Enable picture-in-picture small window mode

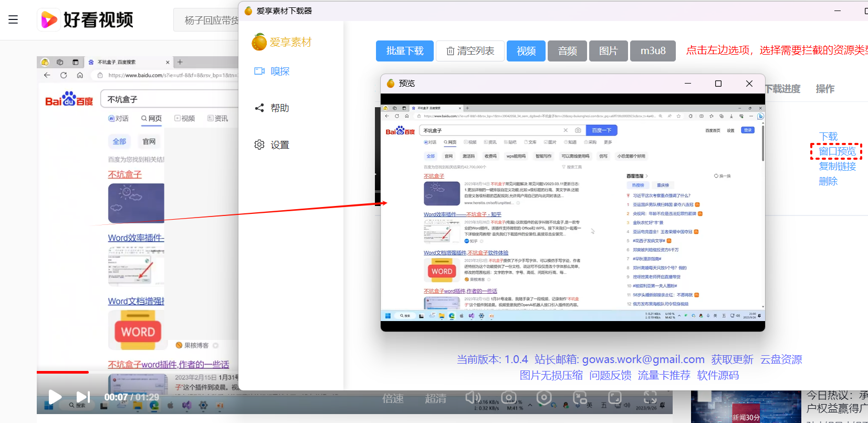point(580,398)
